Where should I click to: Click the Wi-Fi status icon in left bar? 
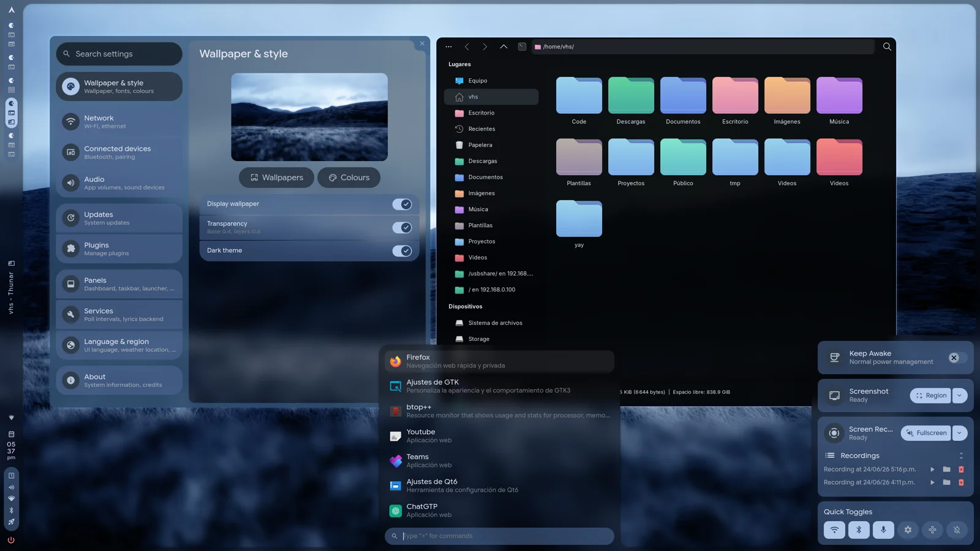(11, 498)
